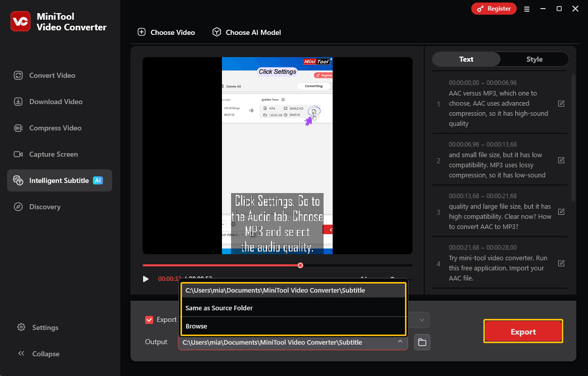588x376 pixels.
Task: Select subtitle text 'and small file size'
Action: (x=497, y=165)
